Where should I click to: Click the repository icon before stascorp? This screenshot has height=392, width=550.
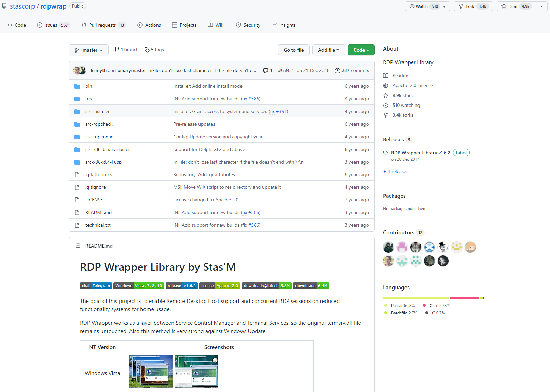(4, 6)
